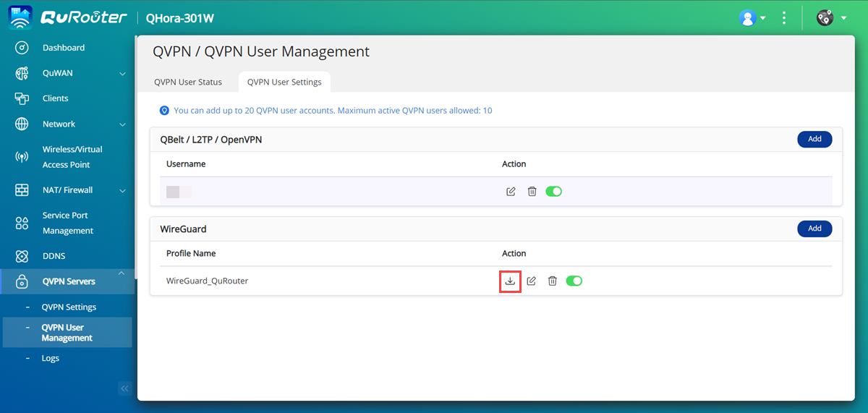
Task: Switch to QVPN User Status tab
Action: [x=188, y=82]
